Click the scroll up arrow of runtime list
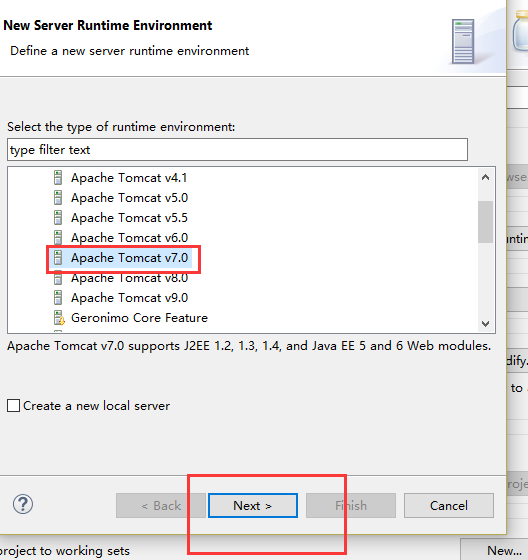This screenshot has height=560, width=528. coord(485,177)
